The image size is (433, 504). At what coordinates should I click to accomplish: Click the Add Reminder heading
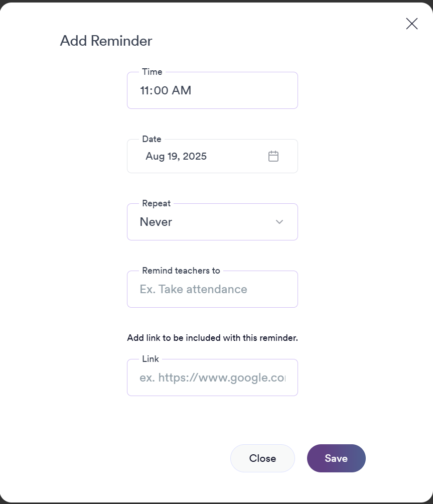click(x=106, y=41)
